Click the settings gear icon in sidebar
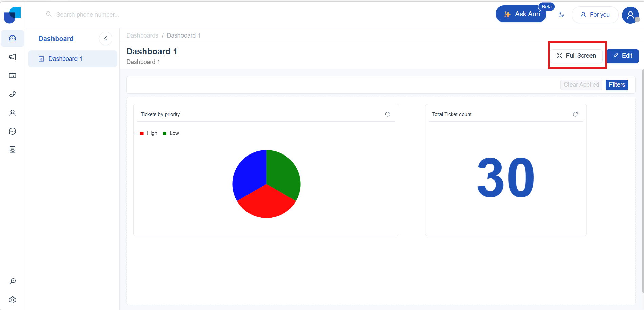This screenshot has width=644, height=310. pyautogui.click(x=13, y=300)
